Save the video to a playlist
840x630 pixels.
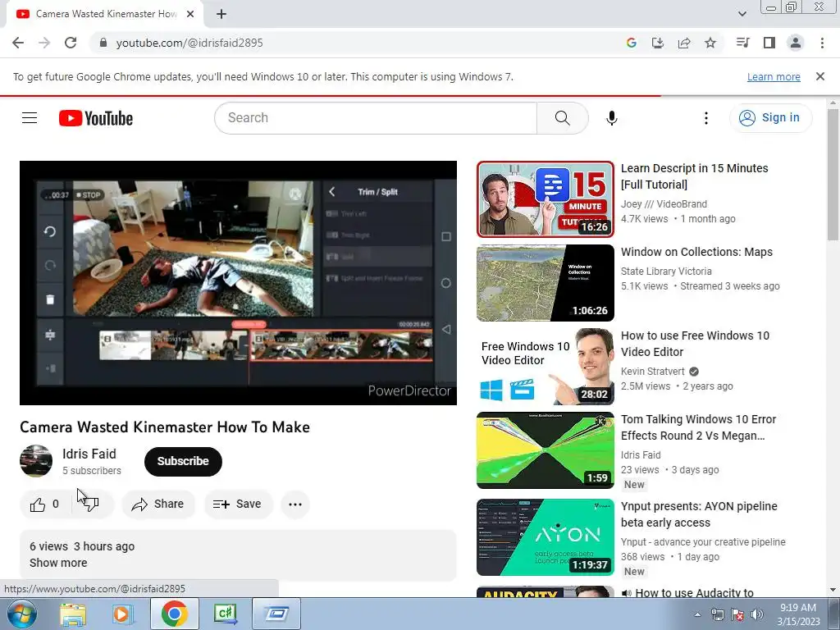coord(237,504)
